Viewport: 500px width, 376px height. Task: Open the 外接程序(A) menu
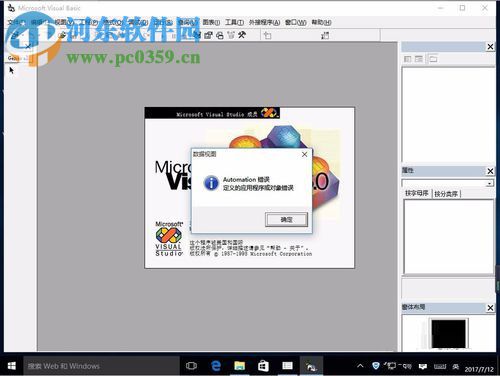264,22
